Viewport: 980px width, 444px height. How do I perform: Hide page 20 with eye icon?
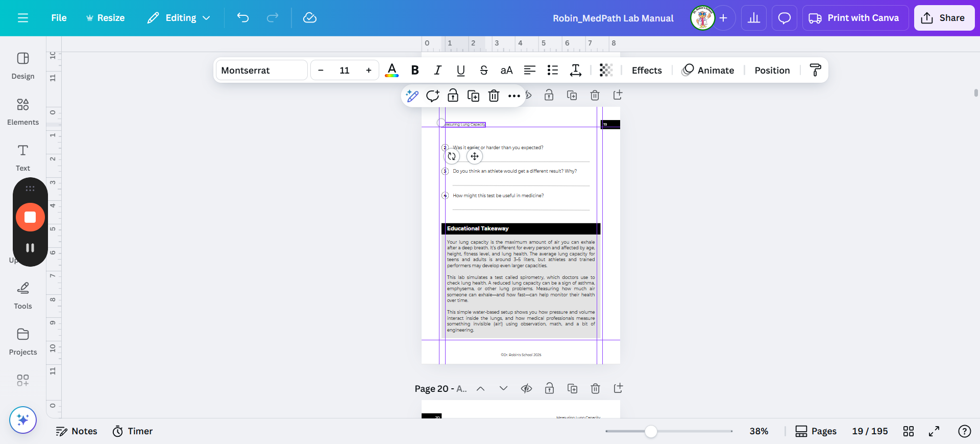coord(526,389)
